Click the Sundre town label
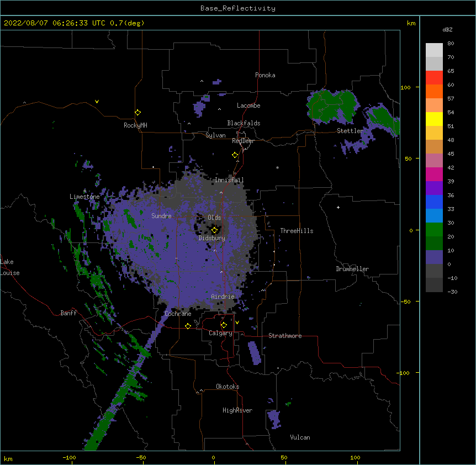The width and height of the screenshot is (476, 465). (x=161, y=216)
